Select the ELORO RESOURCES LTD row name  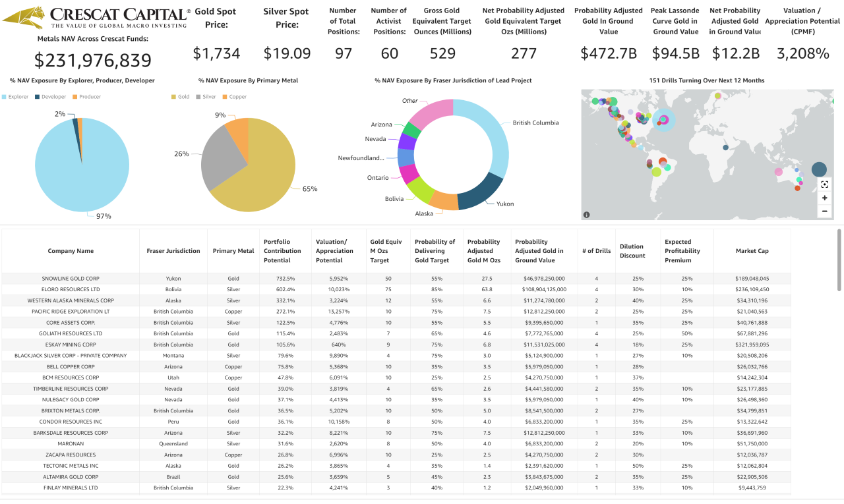click(x=71, y=289)
